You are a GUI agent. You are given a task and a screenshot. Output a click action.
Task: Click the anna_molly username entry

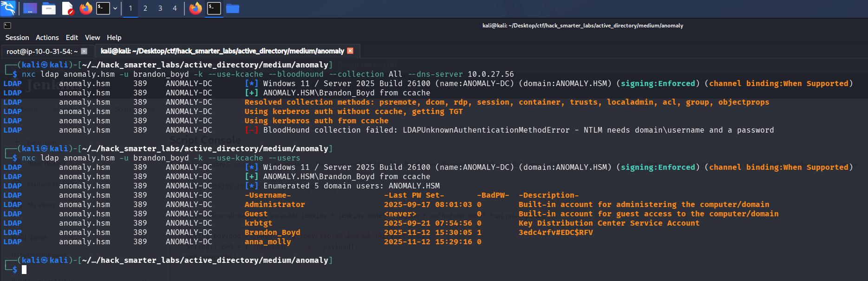pos(268,241)
